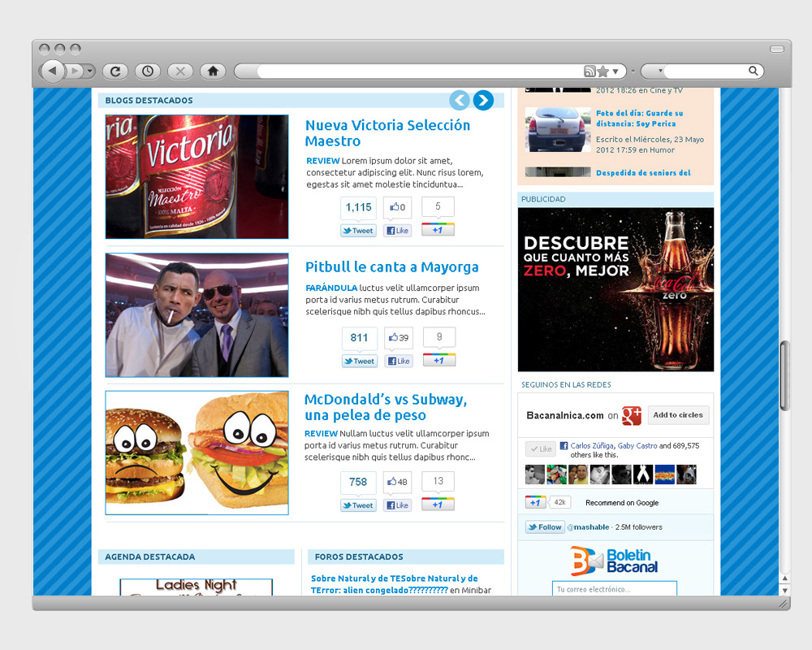Click the 1,115 tweet count bubble

coord(358,208)
